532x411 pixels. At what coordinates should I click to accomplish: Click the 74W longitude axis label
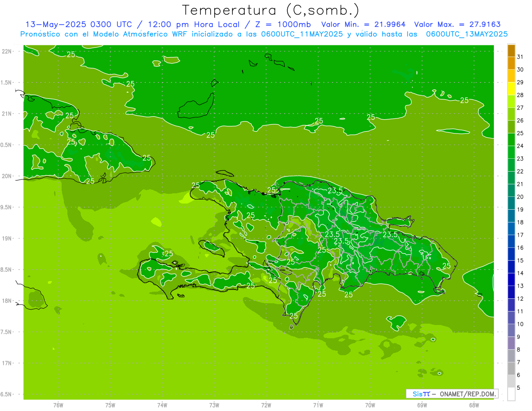tap(162, 405)
